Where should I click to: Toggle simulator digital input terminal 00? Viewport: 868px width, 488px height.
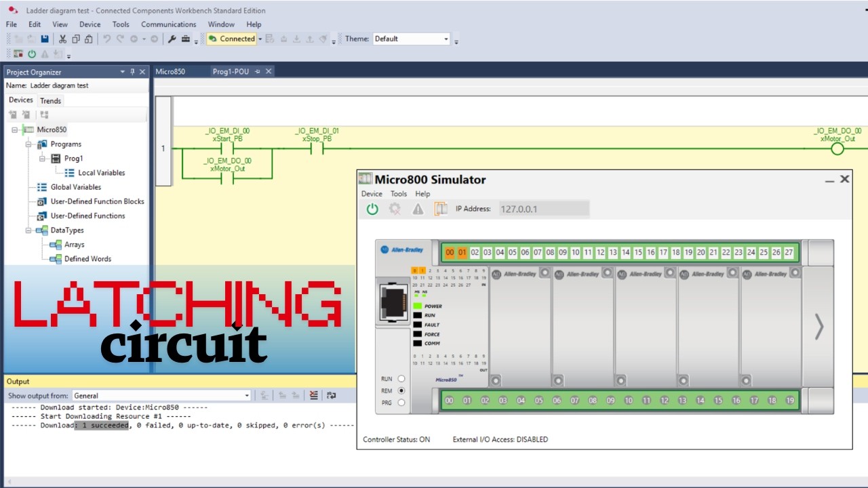tap(450, 253)
